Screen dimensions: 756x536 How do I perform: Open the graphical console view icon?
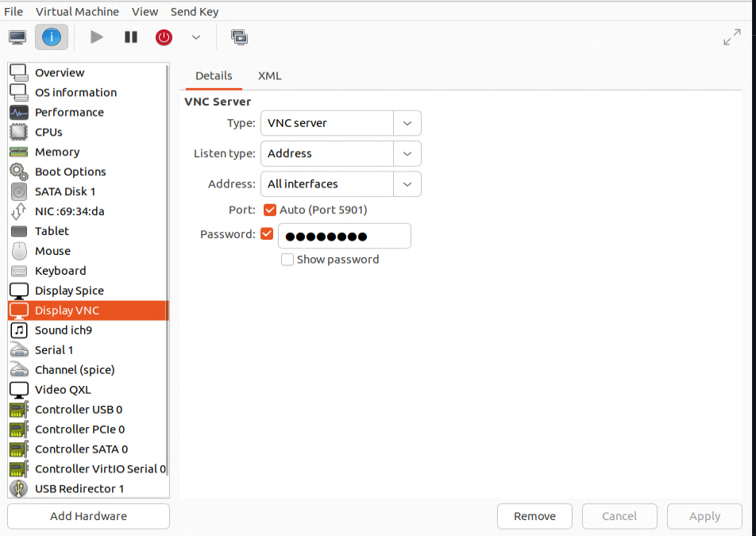point(17,37)
